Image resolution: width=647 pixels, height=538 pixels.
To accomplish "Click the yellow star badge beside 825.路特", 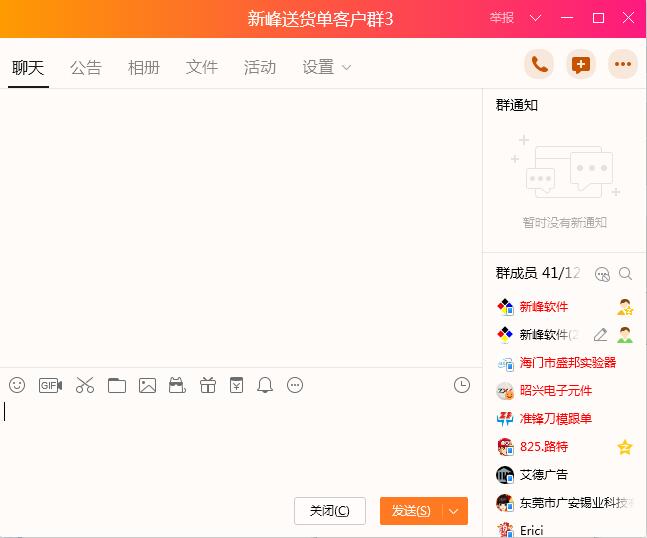I will point(625,447).
